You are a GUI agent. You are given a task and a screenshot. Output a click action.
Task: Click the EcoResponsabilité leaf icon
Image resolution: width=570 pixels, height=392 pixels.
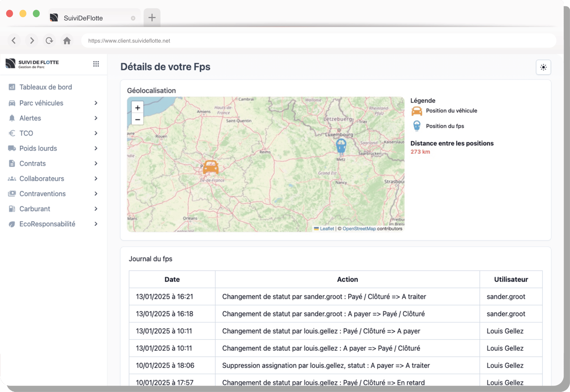pyautogui.click(x=12, y=224)
